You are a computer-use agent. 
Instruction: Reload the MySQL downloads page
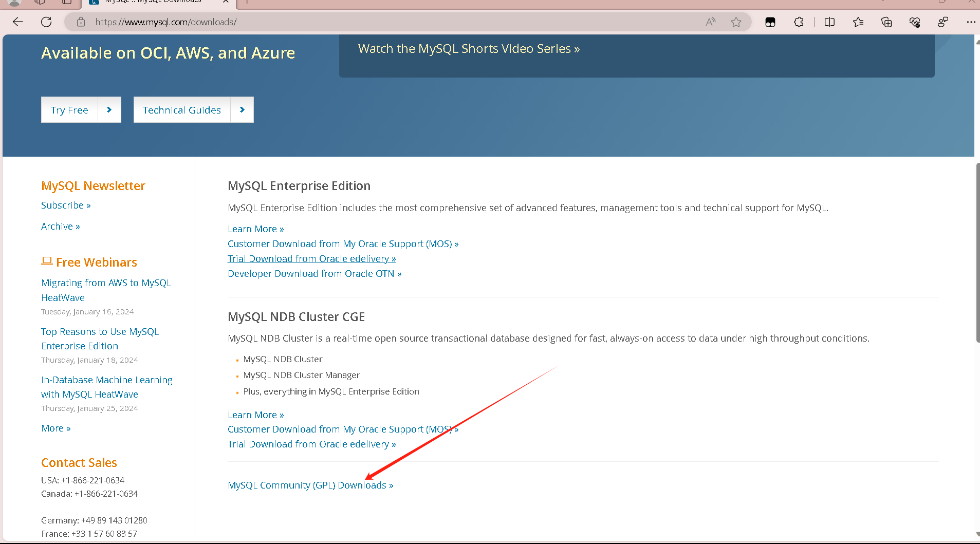[46, 22]
